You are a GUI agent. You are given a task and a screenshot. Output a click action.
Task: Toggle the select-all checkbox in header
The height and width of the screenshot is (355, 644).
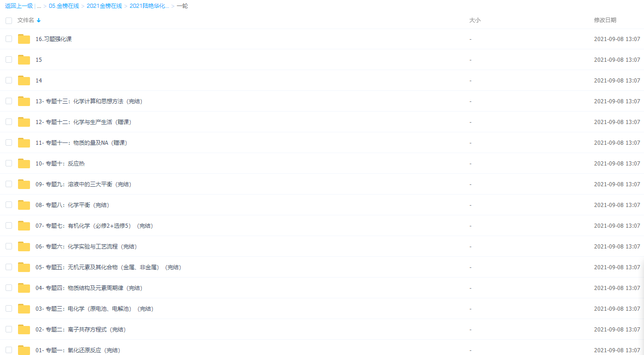point(9,20)
